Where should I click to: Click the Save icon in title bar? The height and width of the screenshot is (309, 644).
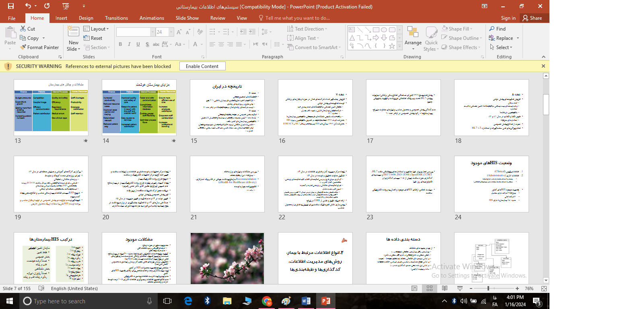point(11,6)
